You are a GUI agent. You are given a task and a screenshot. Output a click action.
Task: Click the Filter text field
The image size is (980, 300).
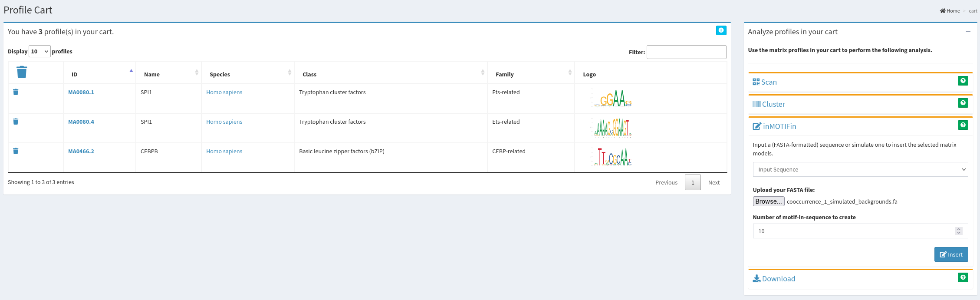[x=686, y=52]
